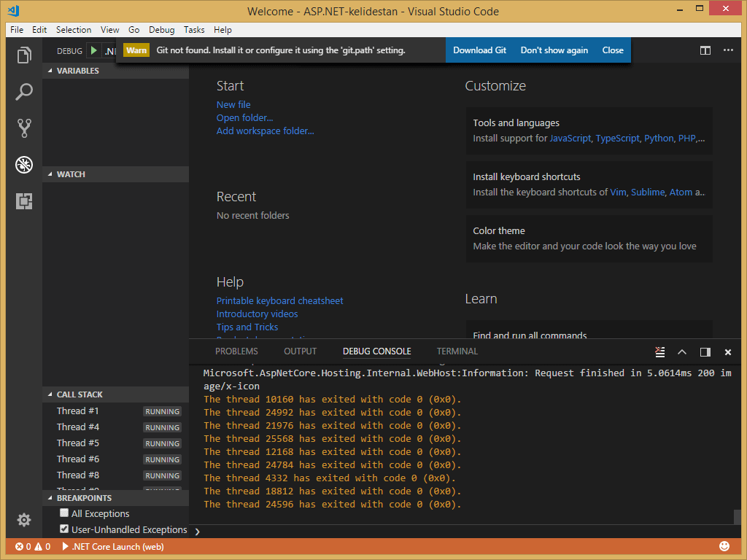The image size is (747, 560).
Task: Toggle the All Exceptions breakpoint checkbox
Action: [64, 513]
